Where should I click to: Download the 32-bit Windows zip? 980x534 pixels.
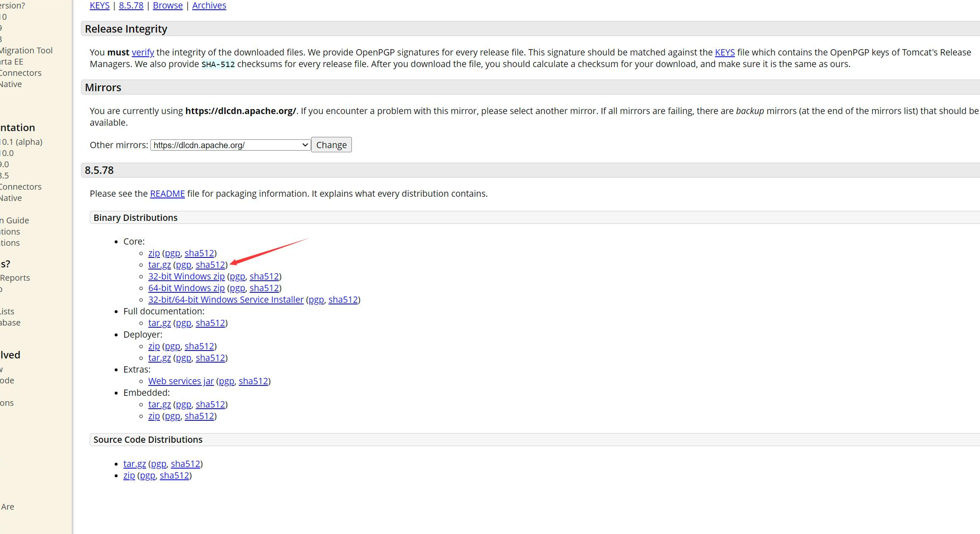coord(186,277)
